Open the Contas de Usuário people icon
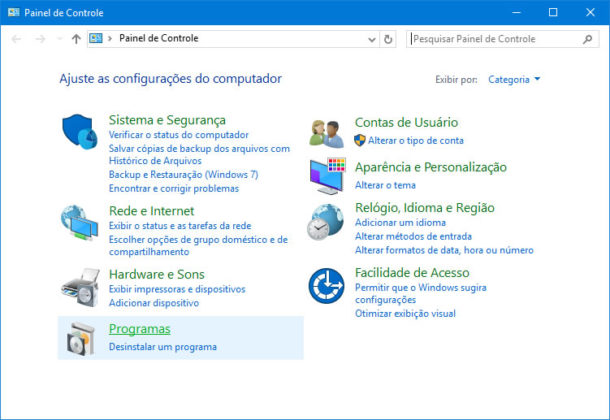This screenshot has width=610, height=420. pos(327,134)
